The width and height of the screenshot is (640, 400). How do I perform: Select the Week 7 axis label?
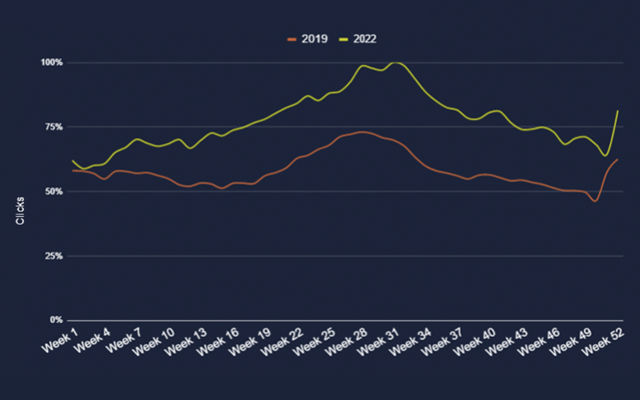click(x=124, y=341)
